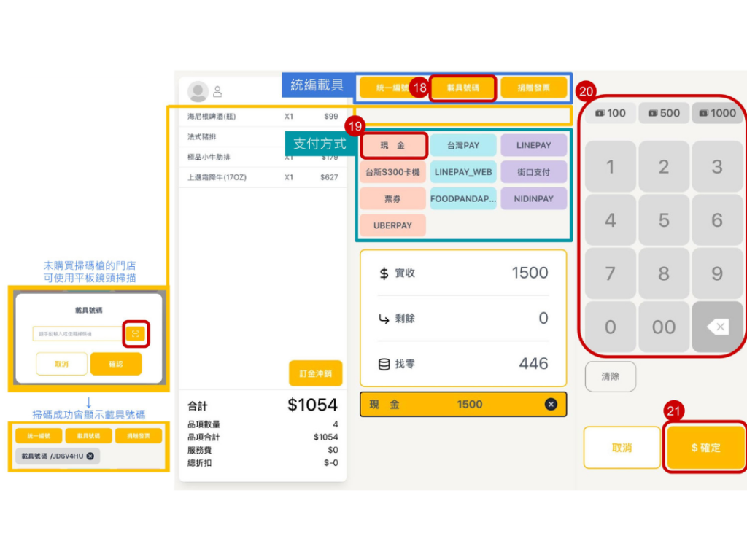The image size is (747, 560).
Task: Open the 捐贈發票 donate invoice option
Action: click(533, 87)
